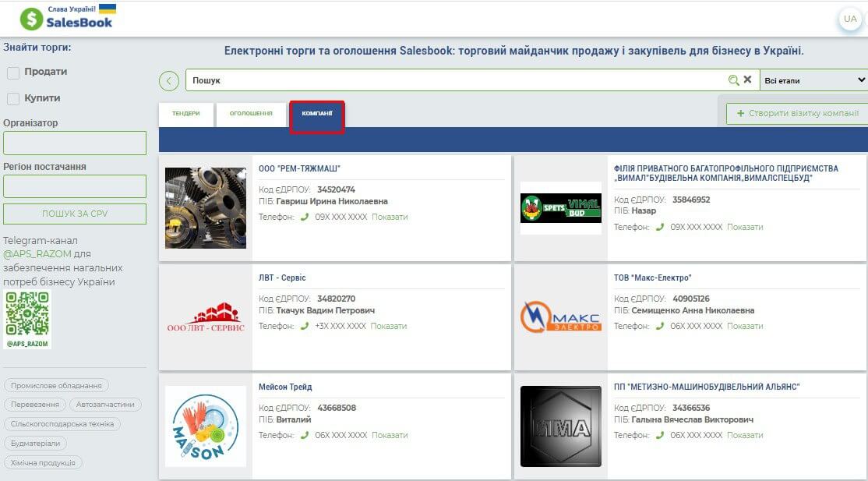Viewport: 868px width, 481px height.
Task: Scan the @APS_RAZOM QR code image
Action: (x=27, y=319)
